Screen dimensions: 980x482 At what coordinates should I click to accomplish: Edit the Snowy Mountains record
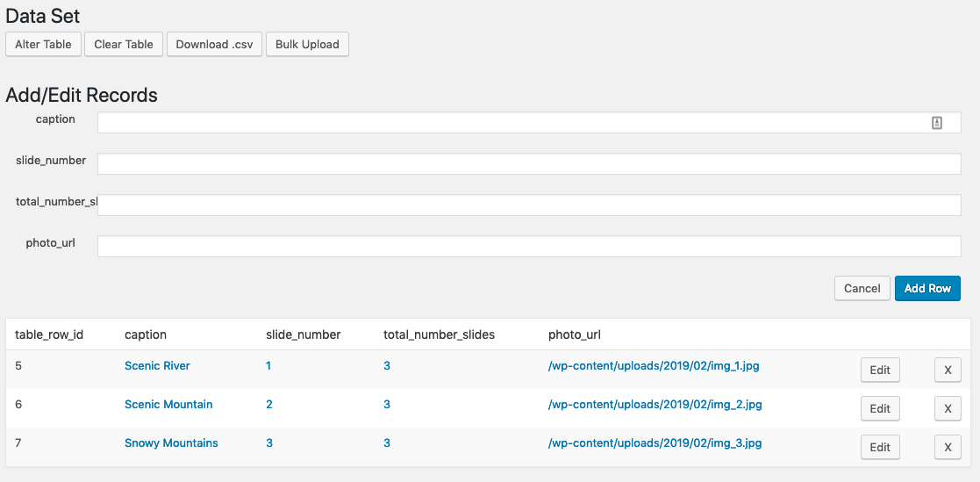tap(880, 448)
